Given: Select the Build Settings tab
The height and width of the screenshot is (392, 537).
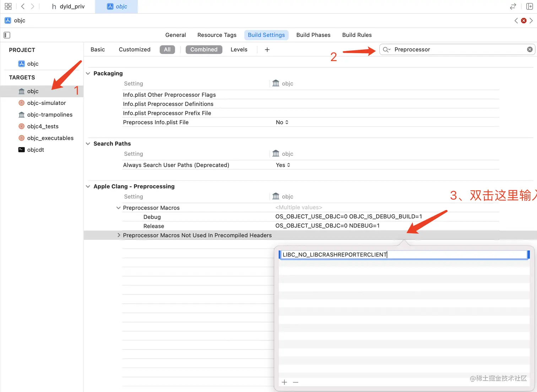Looking at the screenshot, I should click(x=266, y=35).
